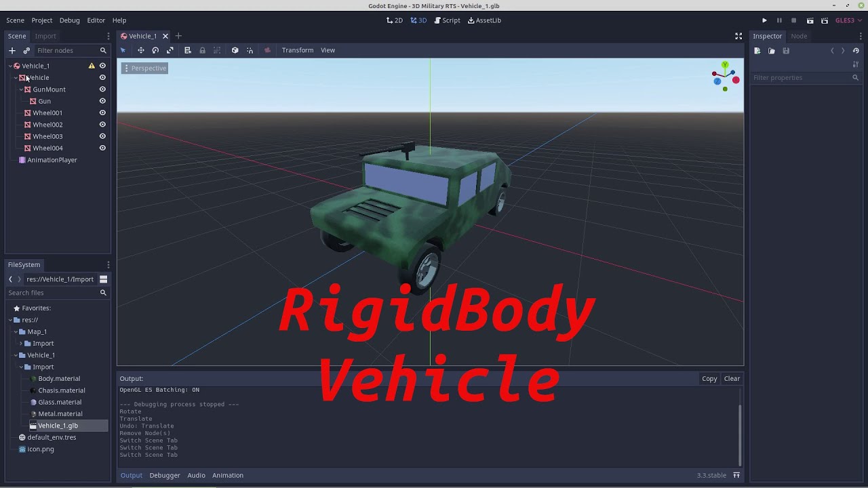Image resolution: width=868 pixels, height=488 pixels.
Task: Open the Project menu
Action: coord(41,20)
